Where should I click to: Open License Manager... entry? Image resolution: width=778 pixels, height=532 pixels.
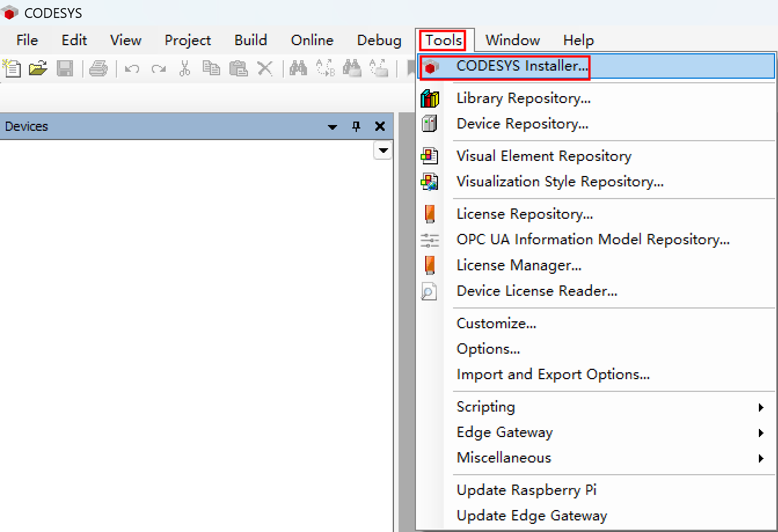[519, 266]
